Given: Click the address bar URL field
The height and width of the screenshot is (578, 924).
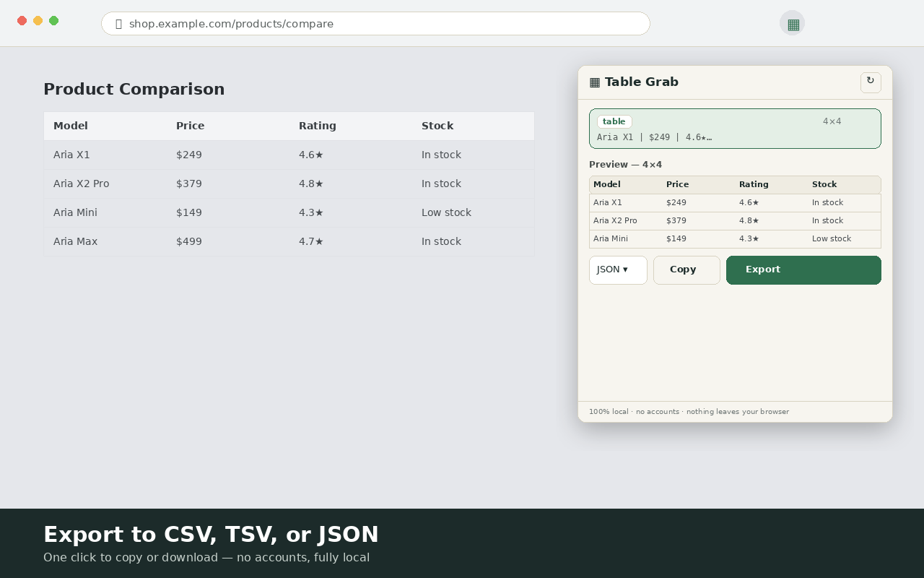Looking at the screenshot, I should tap(375, 24).
